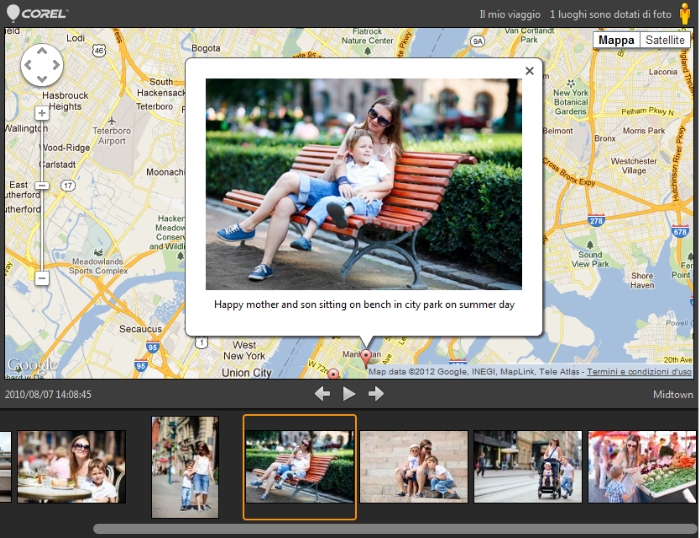Select the highlighted park bench thumbnail
This screenshot has height=538, width=700.
coord(299,467)
